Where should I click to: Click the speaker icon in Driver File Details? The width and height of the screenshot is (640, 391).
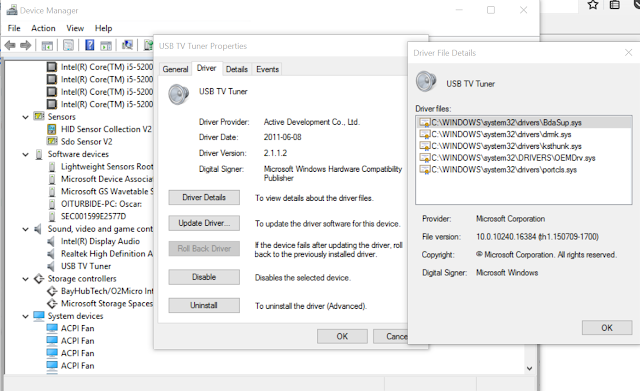(x=426, y=81)
